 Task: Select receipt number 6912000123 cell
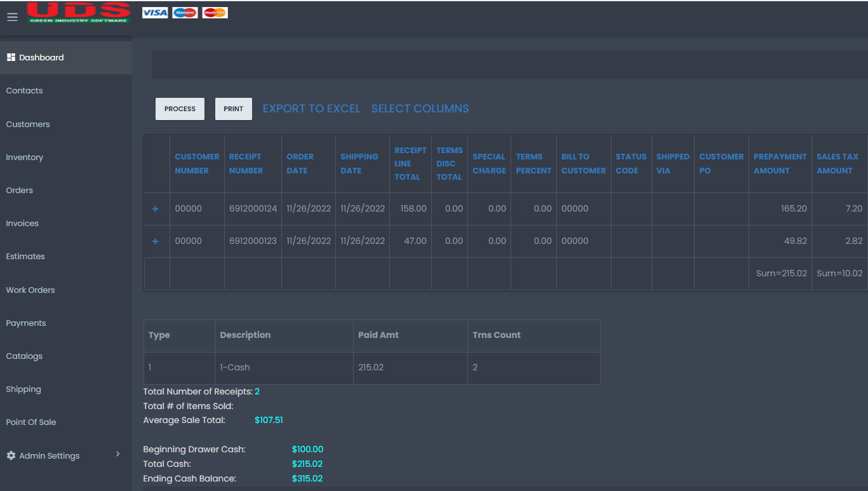[253, 241]
